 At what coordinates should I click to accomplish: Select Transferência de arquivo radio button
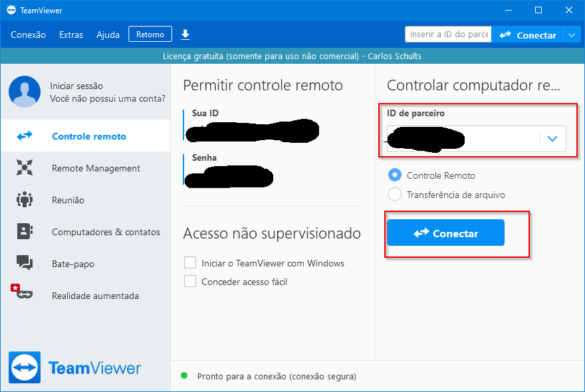click(x=395, y=195)
